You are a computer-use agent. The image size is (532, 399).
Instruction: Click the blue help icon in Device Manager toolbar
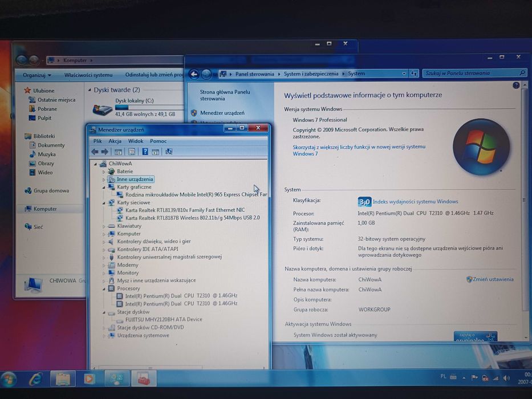(145, 152)
